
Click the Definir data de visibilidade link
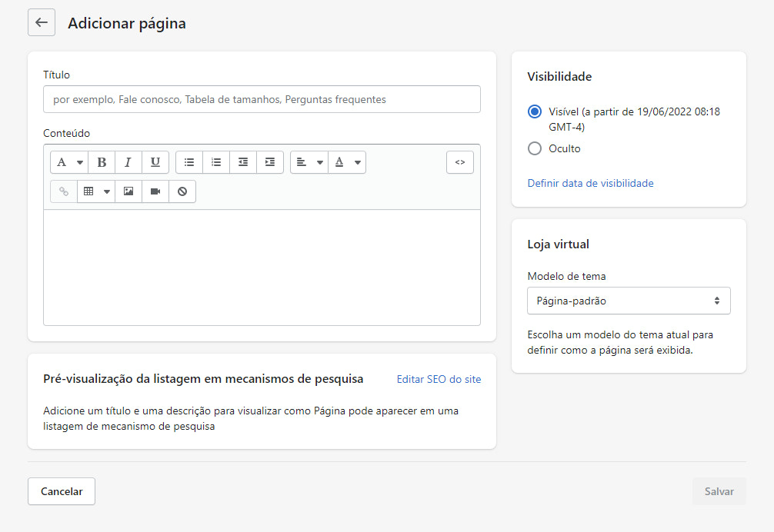pyautogui.click(x=590, y=183)
